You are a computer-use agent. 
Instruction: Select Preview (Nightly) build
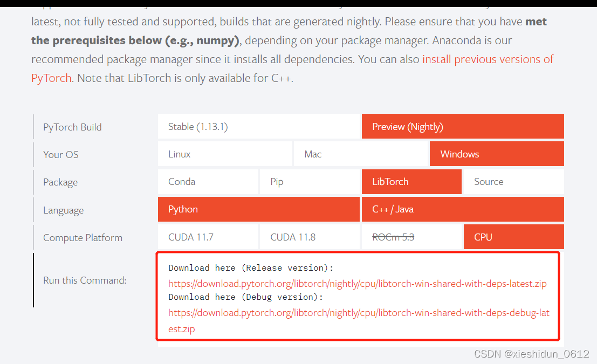click(462, 126)
